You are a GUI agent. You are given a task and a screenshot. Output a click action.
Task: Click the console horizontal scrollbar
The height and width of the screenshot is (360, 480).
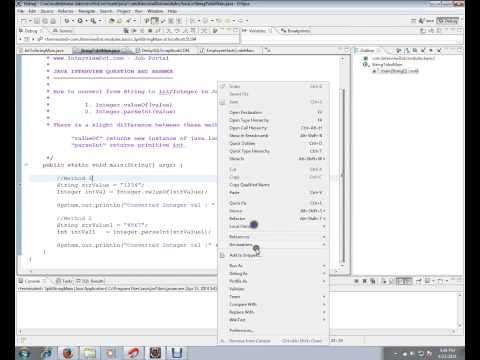pos(237,332)
